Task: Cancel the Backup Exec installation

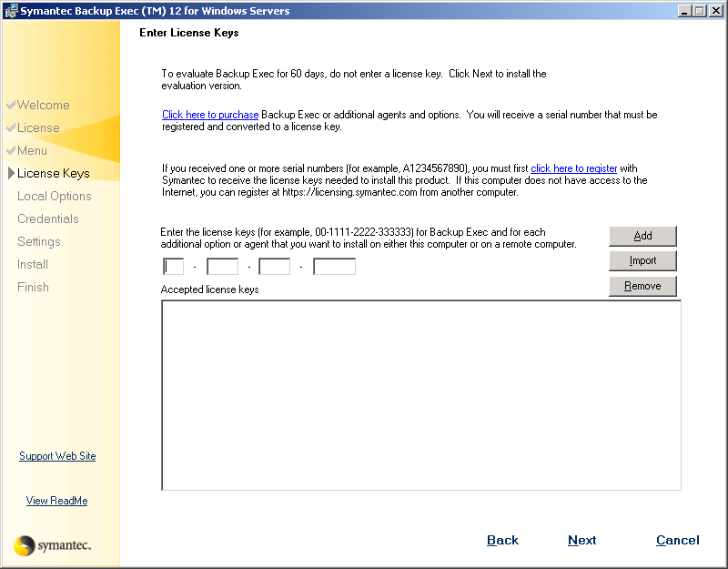Action: click(677, 540)
